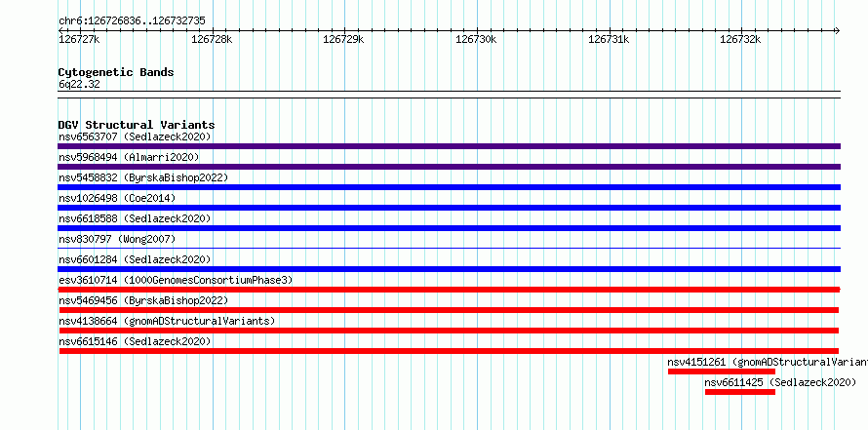Click the 126731k ruler position
Image resolution: width=868 pixels, height=430 pixels.
[609, 39]
